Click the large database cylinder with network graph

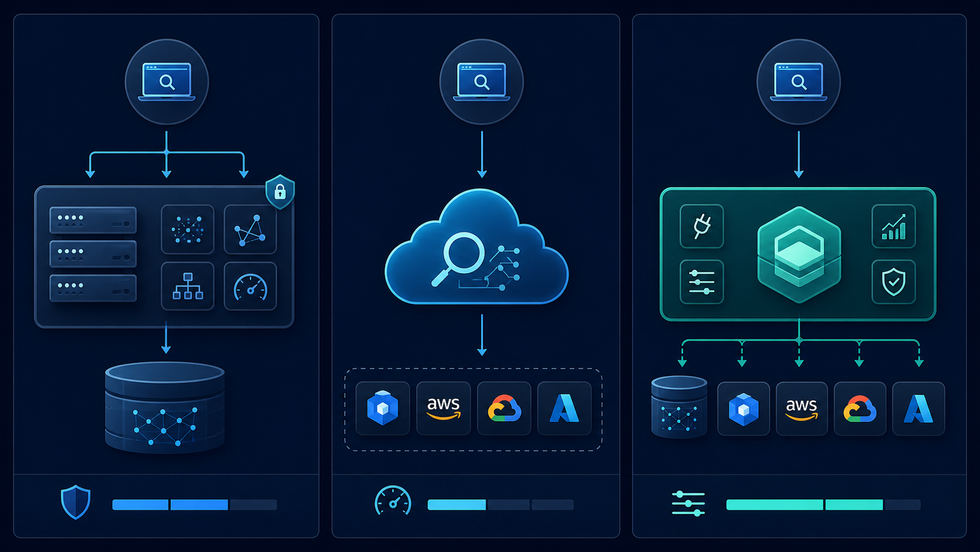165,408
